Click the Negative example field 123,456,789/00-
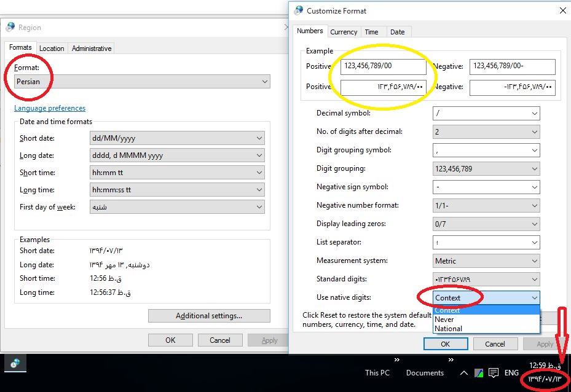 pos(513,66)
